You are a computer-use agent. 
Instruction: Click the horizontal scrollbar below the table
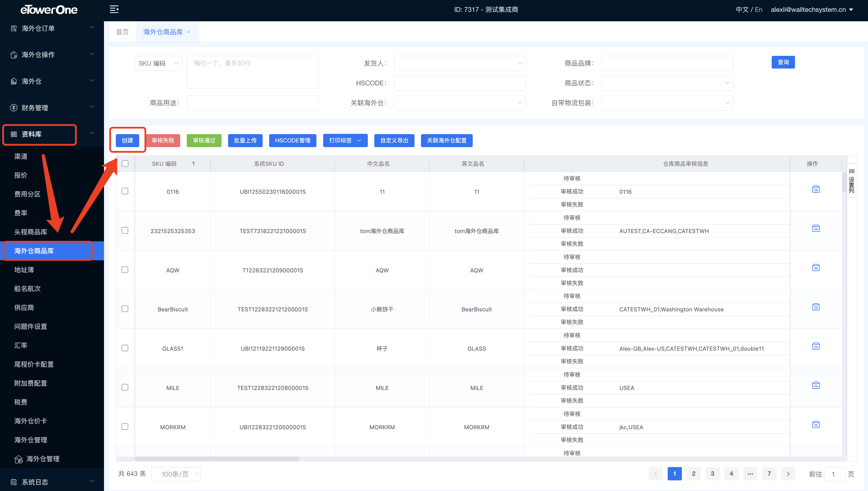217,459
